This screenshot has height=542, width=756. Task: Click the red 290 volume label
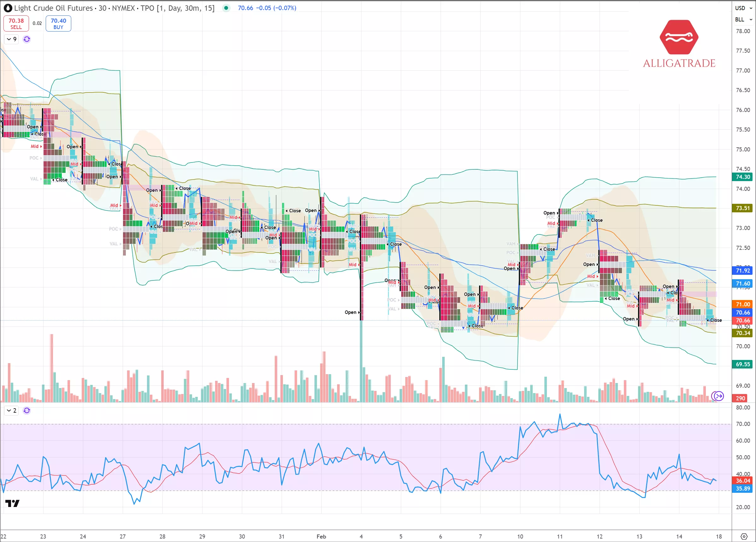coord(740,398)
